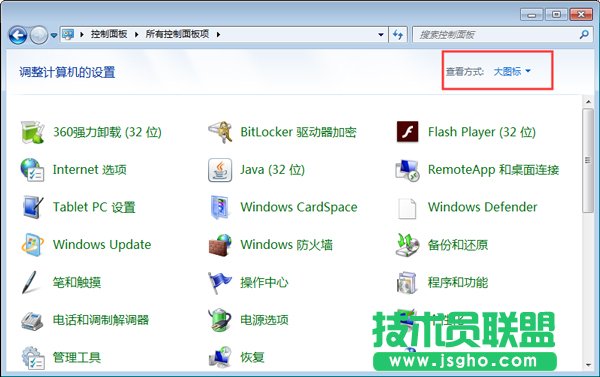
Task: Open 管理工具 link
Action: 77,357
